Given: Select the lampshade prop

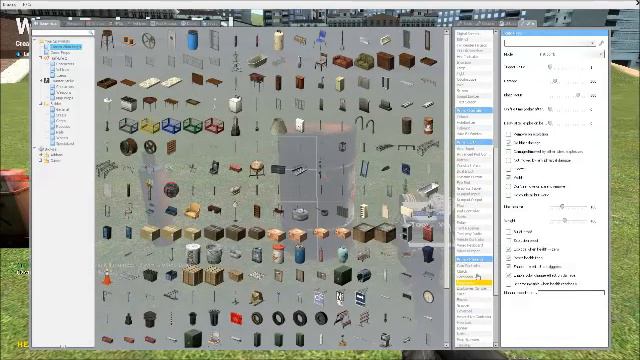Looking at the screenshot, I should tap(278, 126).
